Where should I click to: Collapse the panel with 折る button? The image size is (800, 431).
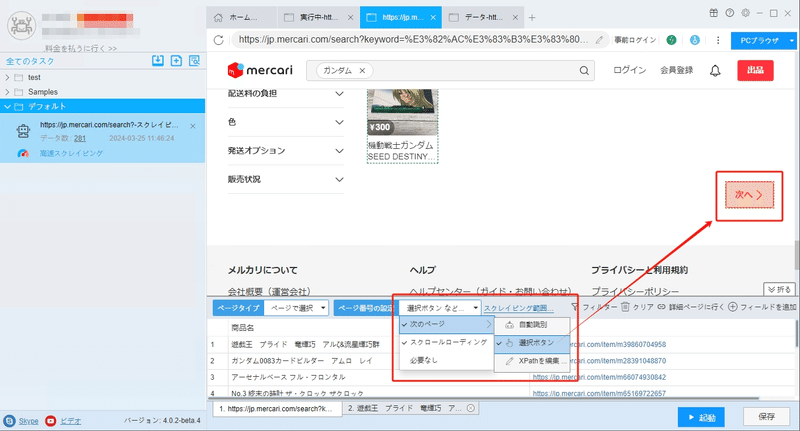[x=780, y=289]
